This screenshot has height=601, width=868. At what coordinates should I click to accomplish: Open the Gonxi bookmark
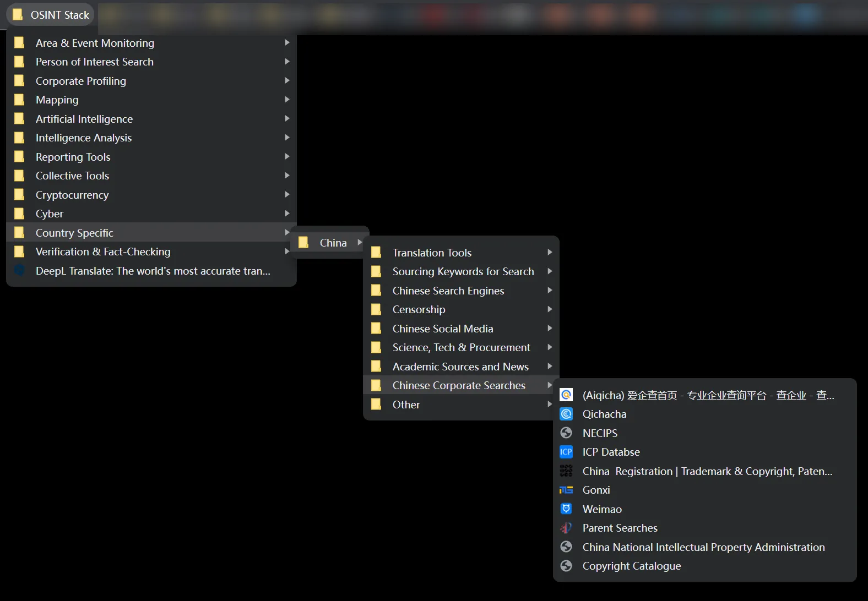tap(704, 490)
